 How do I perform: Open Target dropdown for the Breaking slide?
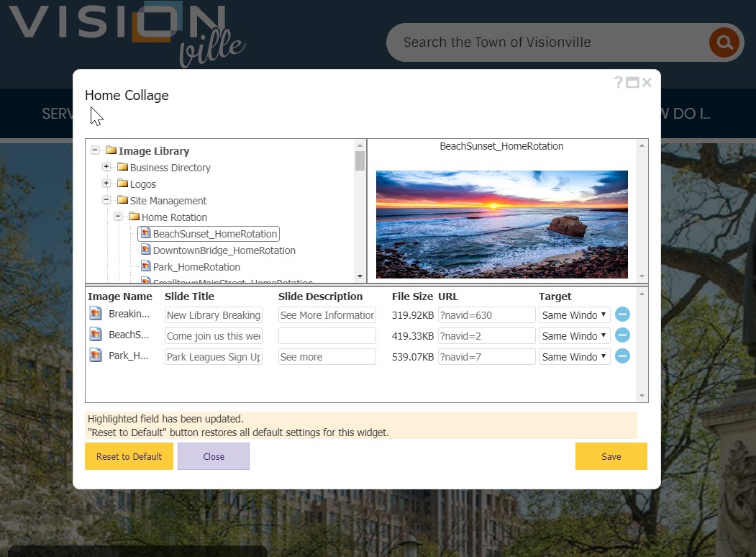574,315
